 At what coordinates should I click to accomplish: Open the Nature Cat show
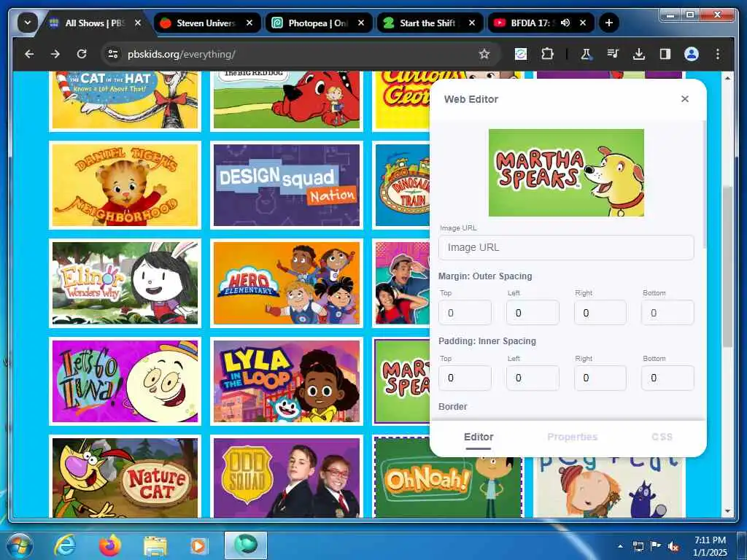(125, 477)
